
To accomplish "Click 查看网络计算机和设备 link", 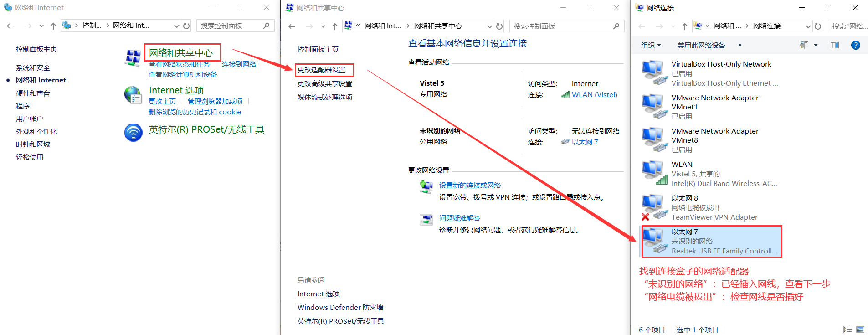I will 183,74.
